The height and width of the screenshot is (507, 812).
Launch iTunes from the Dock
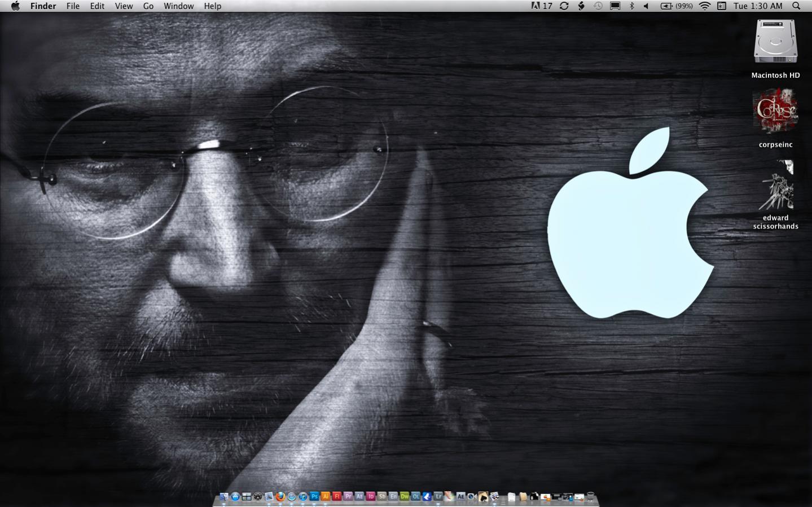(302, 496)
